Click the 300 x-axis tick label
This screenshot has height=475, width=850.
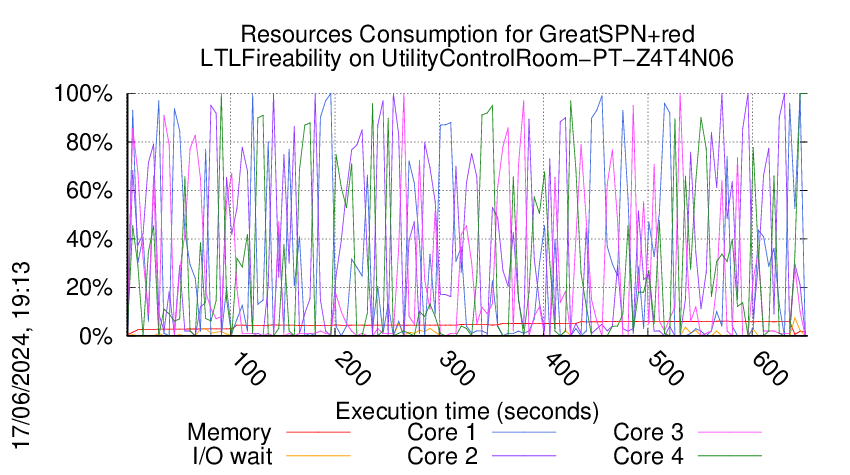457,369
